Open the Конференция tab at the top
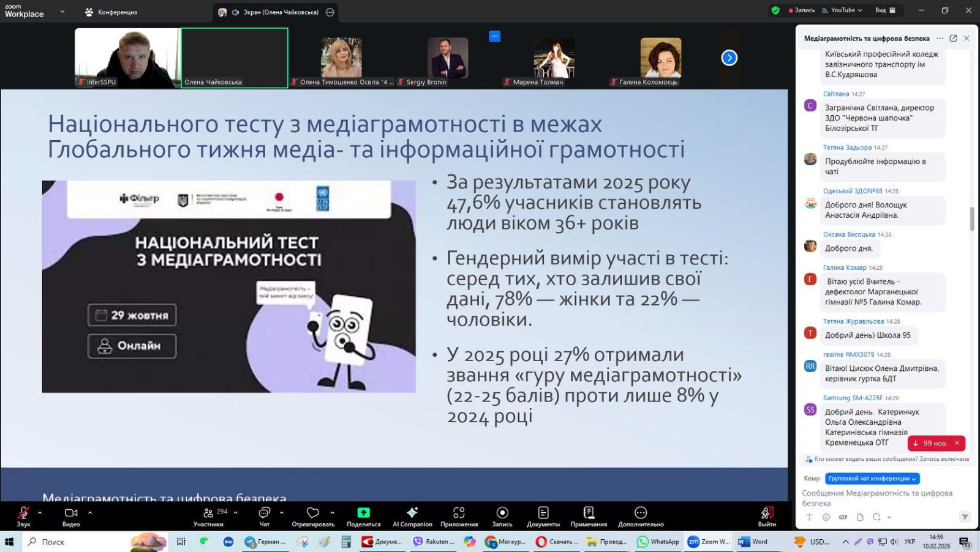980x552 pixels. (111, 12)
